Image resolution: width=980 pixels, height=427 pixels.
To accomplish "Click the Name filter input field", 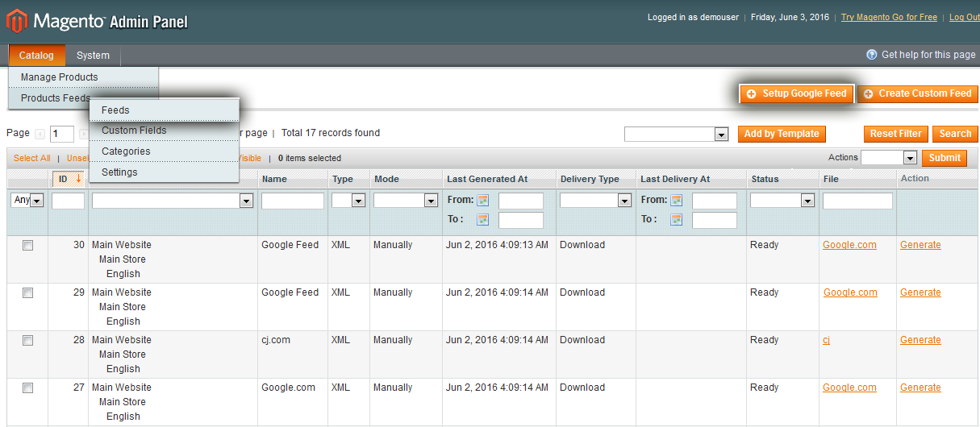I will (x=292, y=201).
